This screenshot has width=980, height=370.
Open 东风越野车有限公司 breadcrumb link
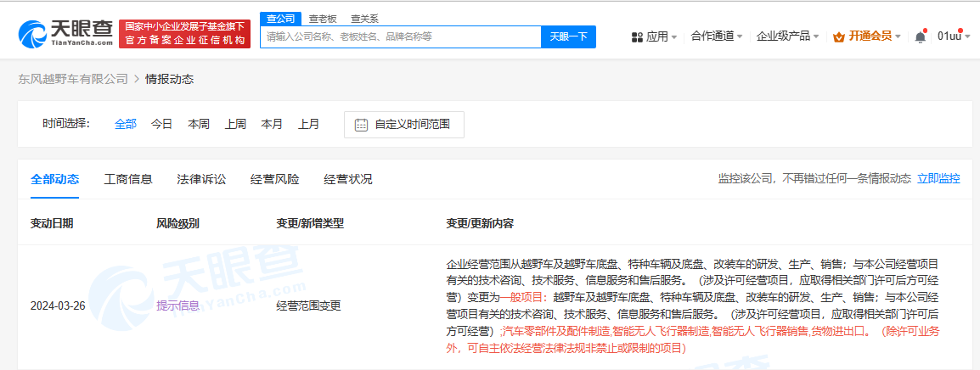click(73, 79)
